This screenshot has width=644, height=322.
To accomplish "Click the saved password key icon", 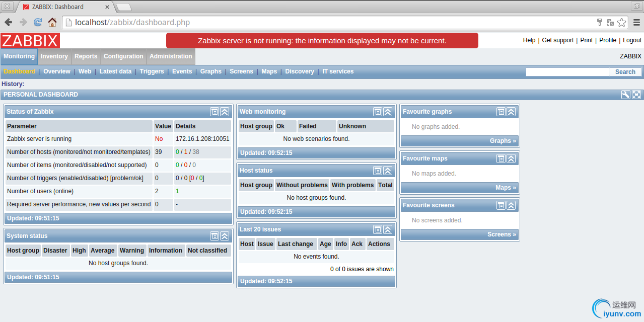I will (x=599, y=22).
